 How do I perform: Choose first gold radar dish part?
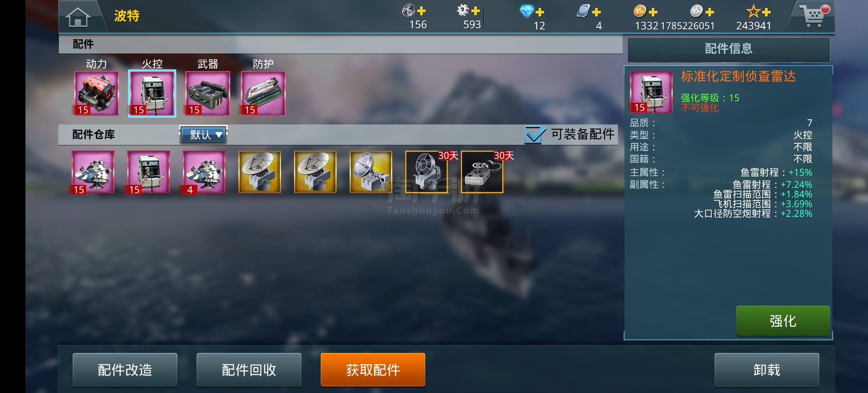coord(260,172)
